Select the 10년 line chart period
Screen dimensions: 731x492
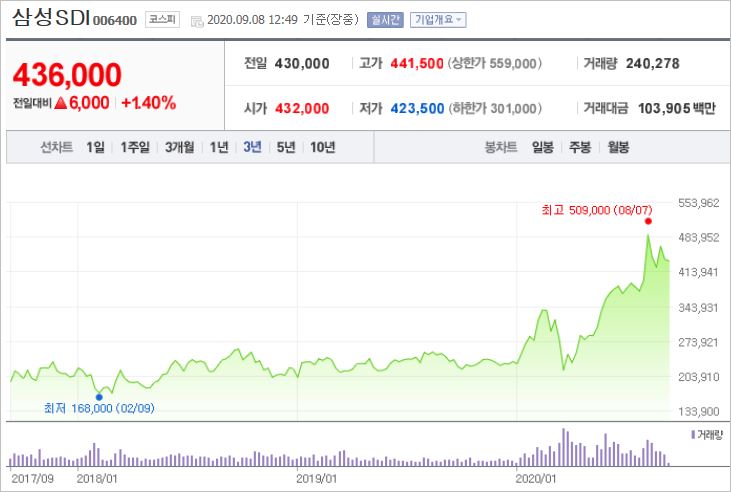tap(323, 147)
